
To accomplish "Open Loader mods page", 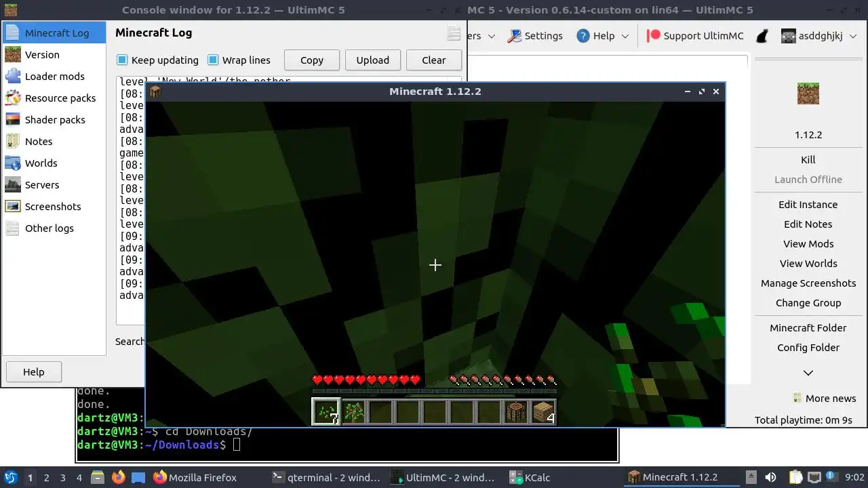I will click(x=54, y=77).
